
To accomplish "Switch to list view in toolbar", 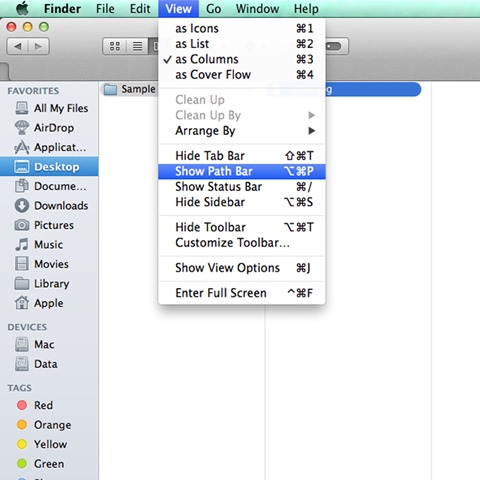I will (x=137, y=46).
